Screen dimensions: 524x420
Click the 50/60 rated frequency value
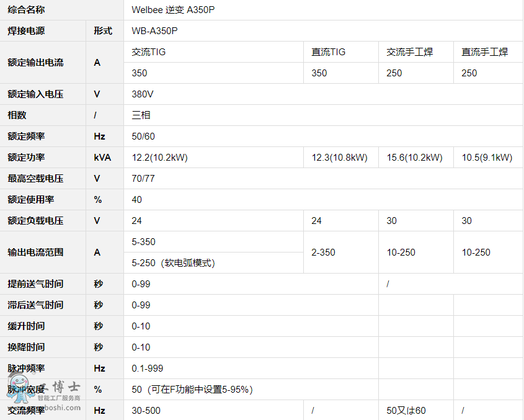click(x=143, y=136)
